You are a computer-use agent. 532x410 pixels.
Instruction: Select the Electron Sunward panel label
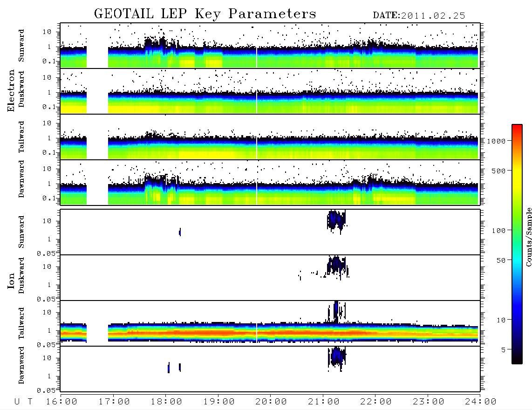point(21,46)
